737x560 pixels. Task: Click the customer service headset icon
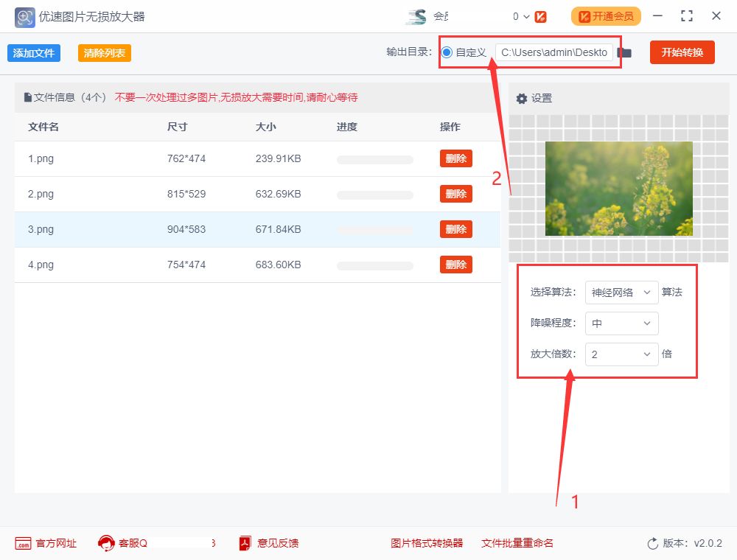[106, 543]
